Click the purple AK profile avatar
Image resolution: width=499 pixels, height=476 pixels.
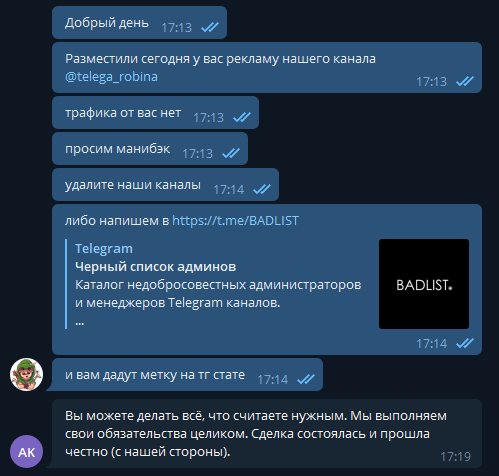tap(26, 452)
